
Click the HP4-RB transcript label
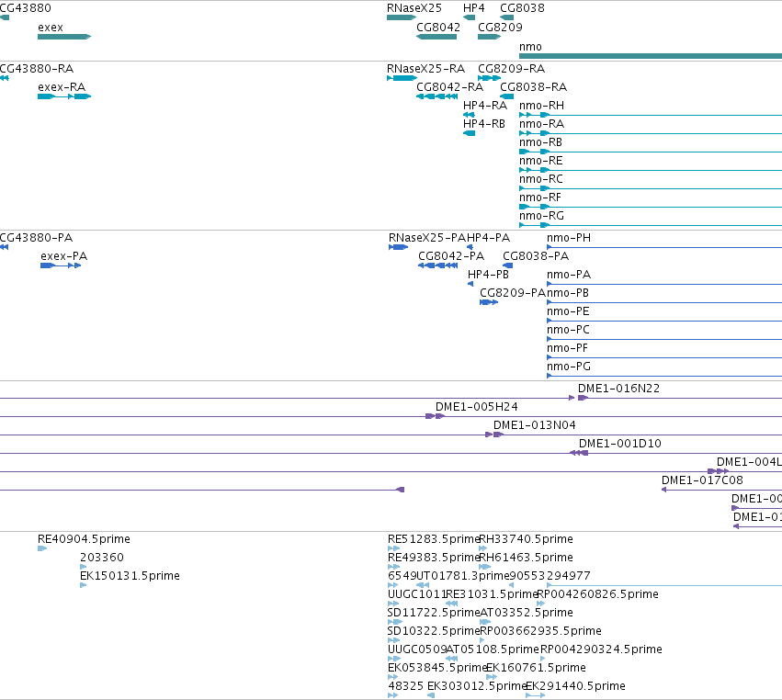(484, 124)
